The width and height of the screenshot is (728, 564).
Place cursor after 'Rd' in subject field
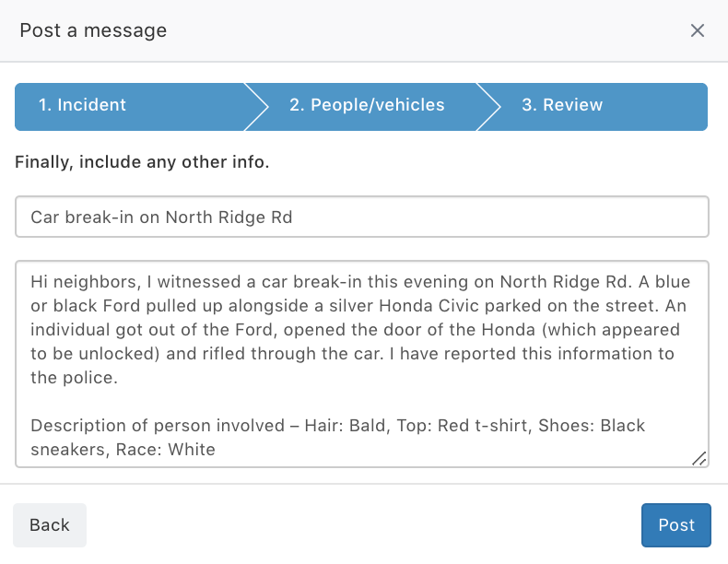[293, 217]
